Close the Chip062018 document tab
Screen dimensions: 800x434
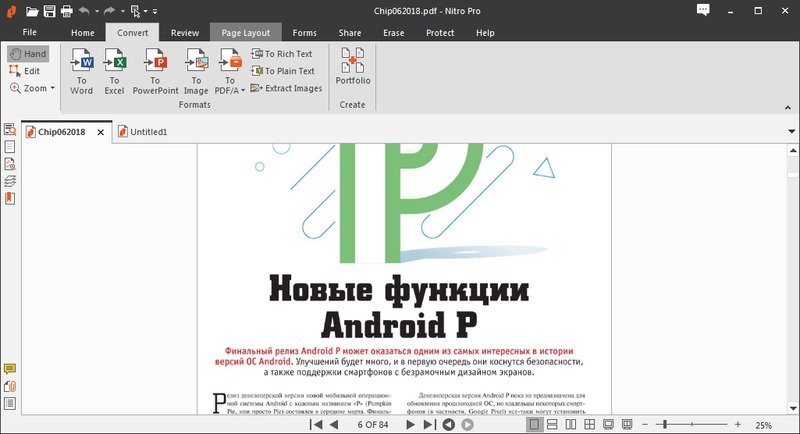click(101, 132)
